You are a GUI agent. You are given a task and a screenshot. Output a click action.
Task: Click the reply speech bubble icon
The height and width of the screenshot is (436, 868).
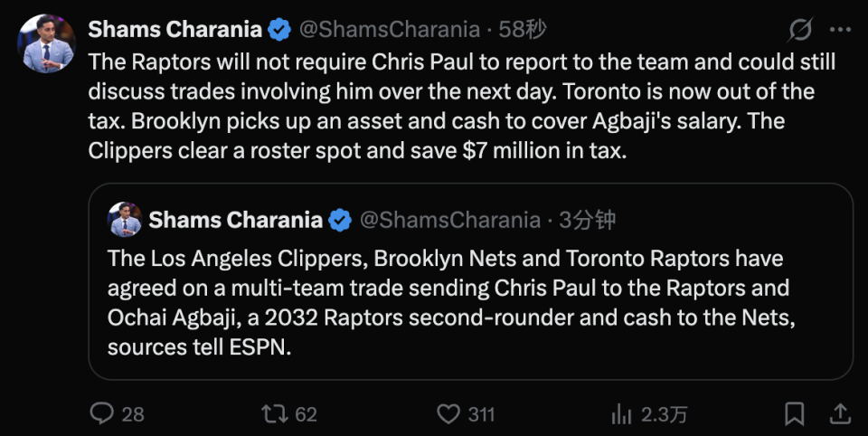coord(104,414)
